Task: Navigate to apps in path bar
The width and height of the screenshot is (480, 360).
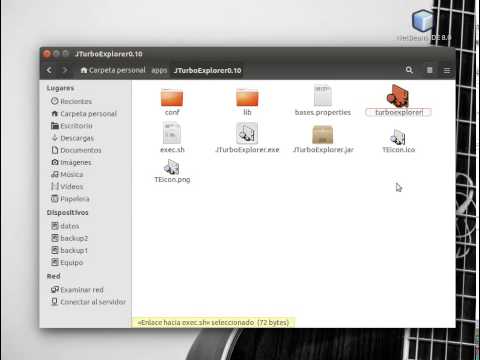Action: tap(159, 70)
